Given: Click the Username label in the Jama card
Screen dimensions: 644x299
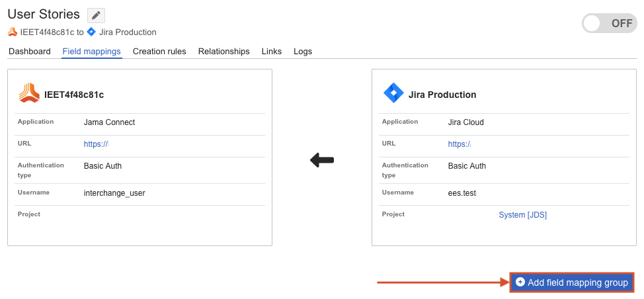Looking at the screenshot, I should [34, 192].
